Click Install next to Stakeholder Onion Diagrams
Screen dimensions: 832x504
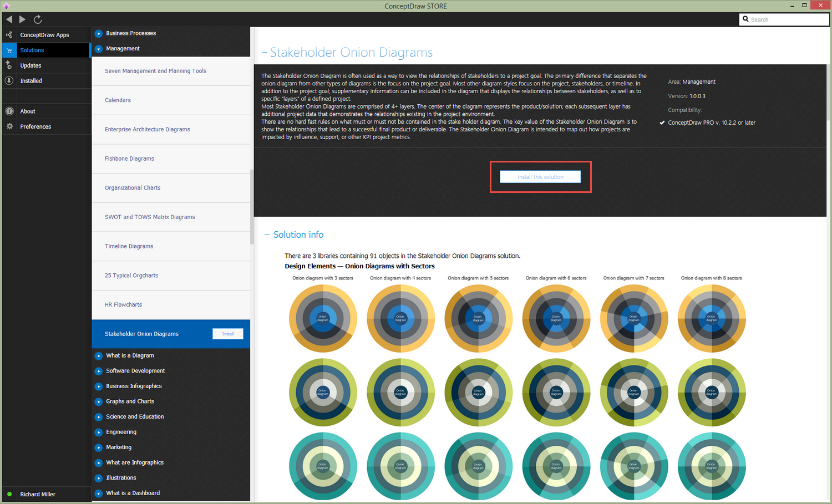(228, 334)
